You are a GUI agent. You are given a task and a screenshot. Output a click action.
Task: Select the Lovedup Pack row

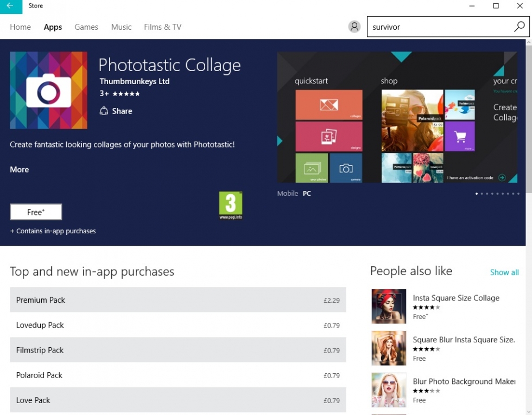pos(178,325)
